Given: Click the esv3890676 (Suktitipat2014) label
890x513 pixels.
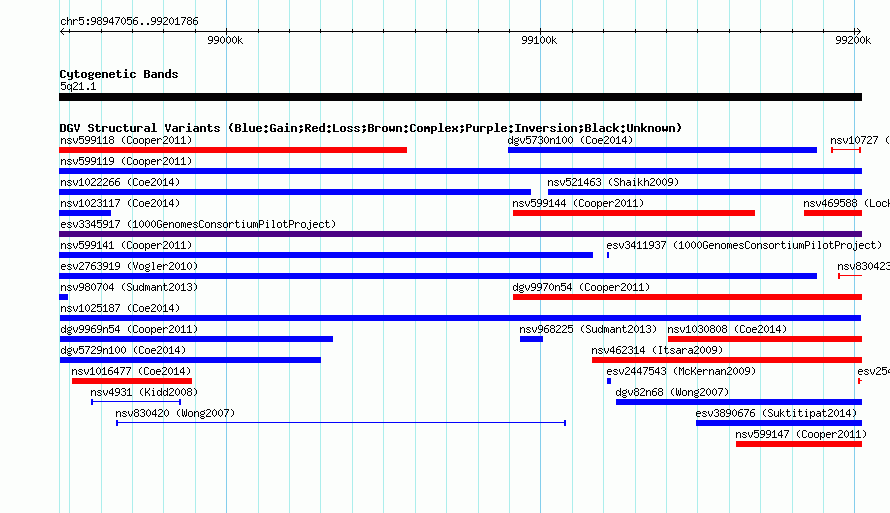Looking at the screenshot, I should [776, 413].
